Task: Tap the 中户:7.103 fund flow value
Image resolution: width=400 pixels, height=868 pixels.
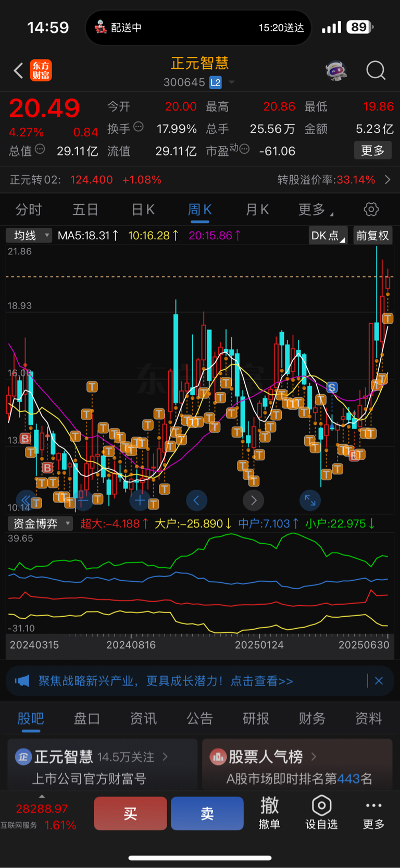Action: tap(268, 523)
